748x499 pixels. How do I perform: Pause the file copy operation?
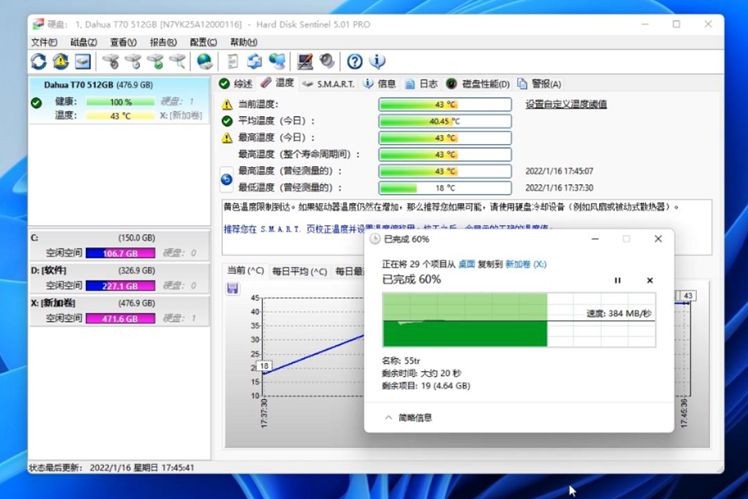[617, 281]
